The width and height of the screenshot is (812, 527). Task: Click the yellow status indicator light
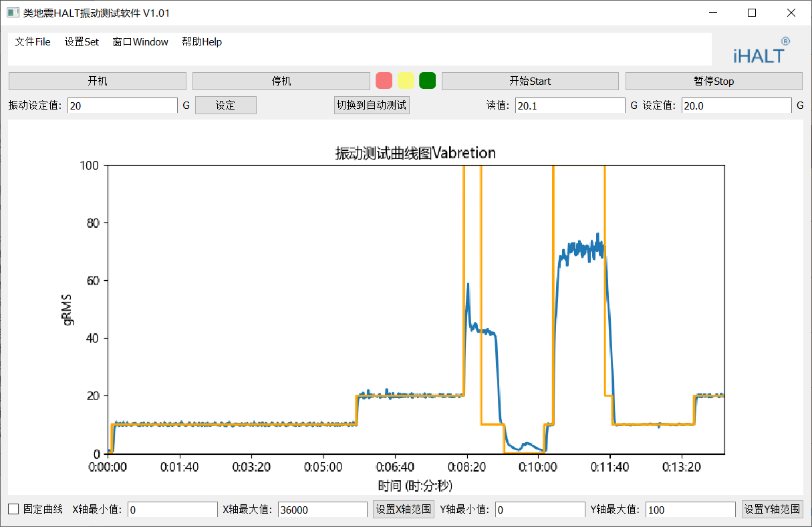(406, 81)
